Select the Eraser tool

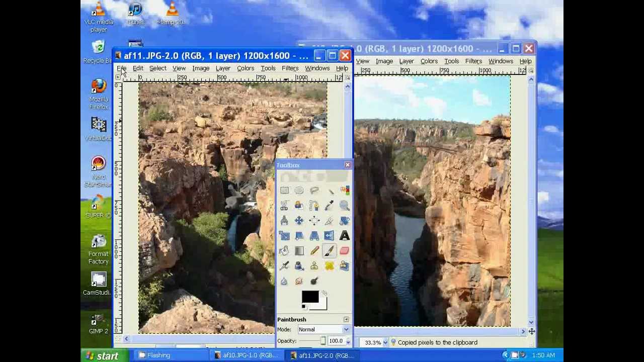point(345,251)
